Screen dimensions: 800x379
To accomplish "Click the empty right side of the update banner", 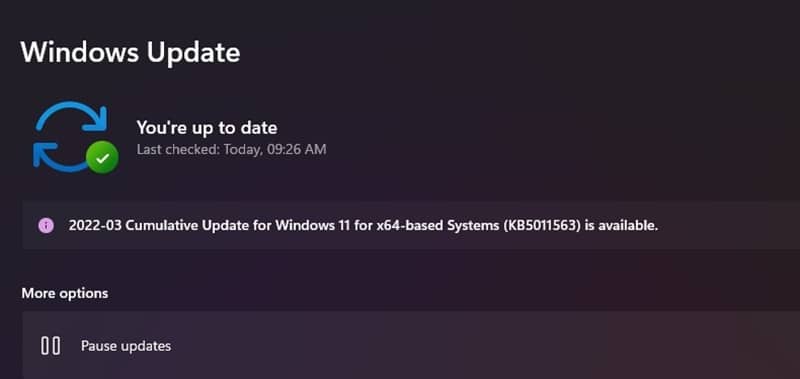I will point(730,225).
